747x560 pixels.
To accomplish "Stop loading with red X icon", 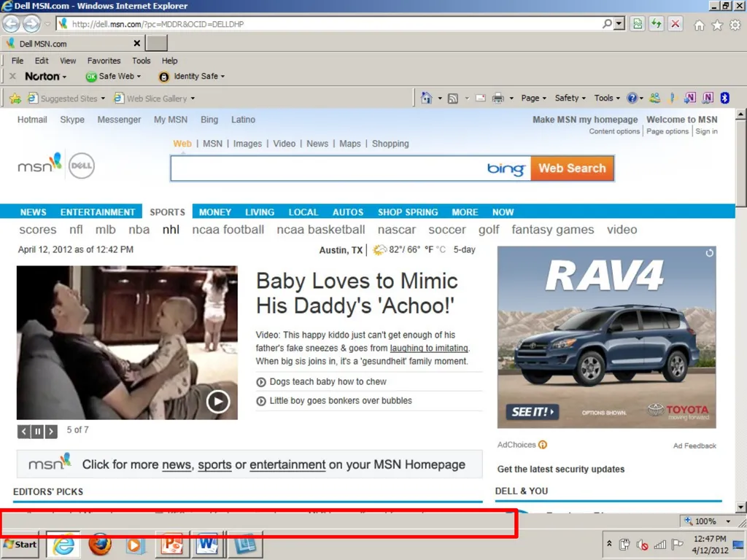I will pos(675,23).
